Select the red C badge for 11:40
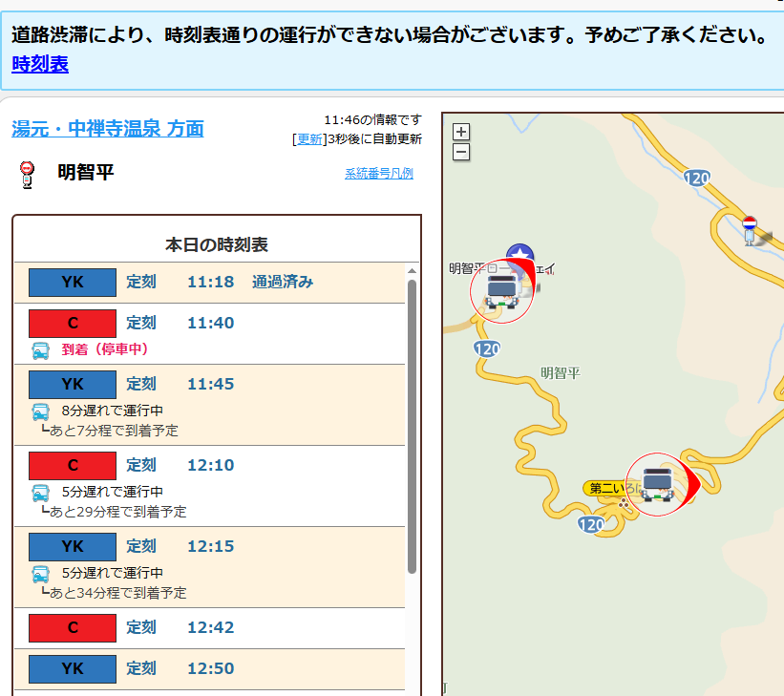 tap(73, 323)
